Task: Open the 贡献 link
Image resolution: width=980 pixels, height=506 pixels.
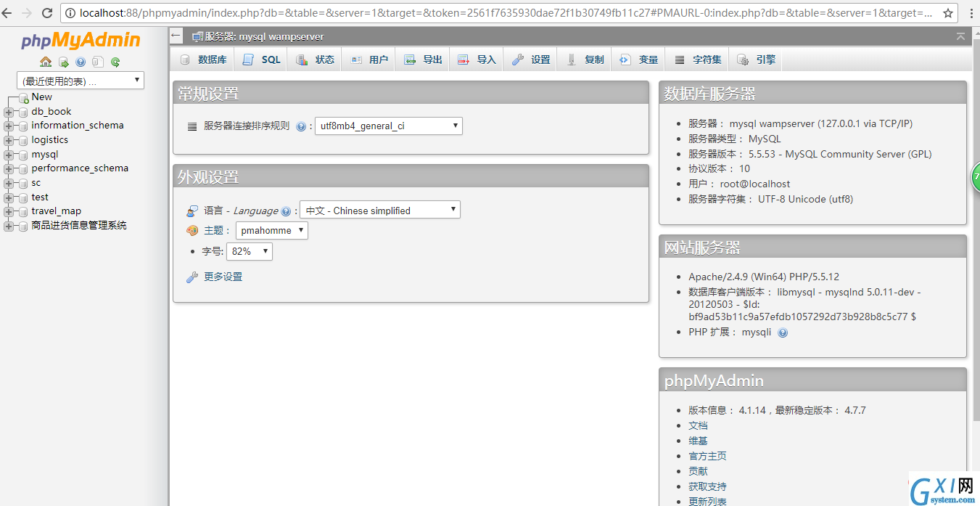Action: click(698, 472)
